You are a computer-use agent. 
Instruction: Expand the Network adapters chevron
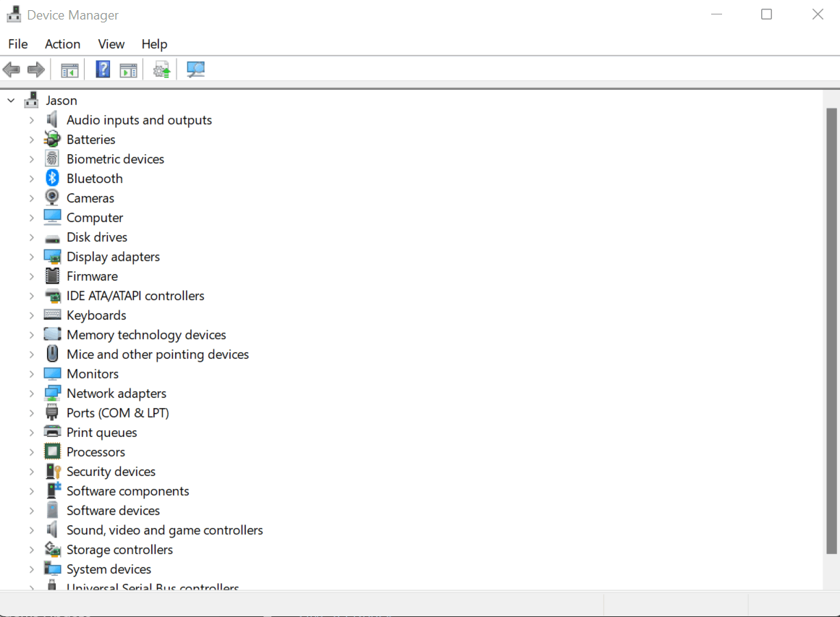tap(32, 393)
